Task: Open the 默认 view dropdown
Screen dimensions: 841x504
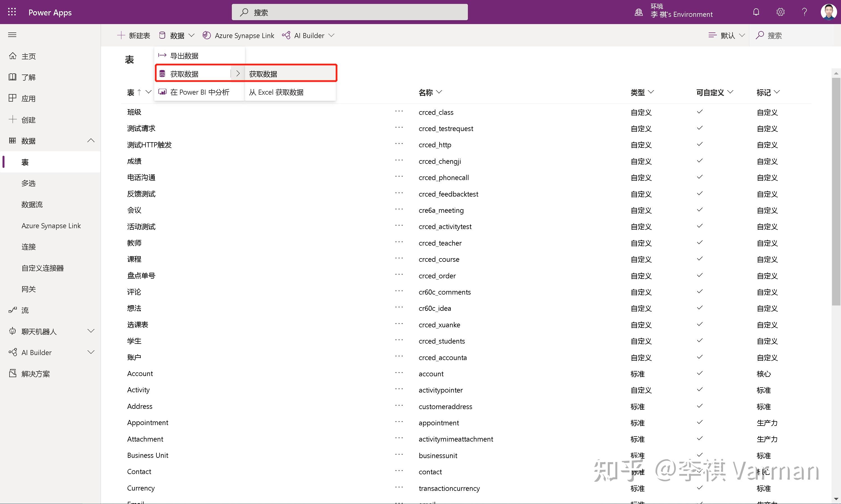Action: 727,35
